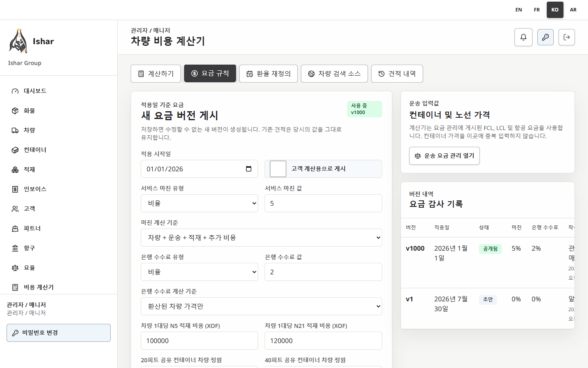
Task: Open the 견적 내역 tab
Action: [397, 74]
